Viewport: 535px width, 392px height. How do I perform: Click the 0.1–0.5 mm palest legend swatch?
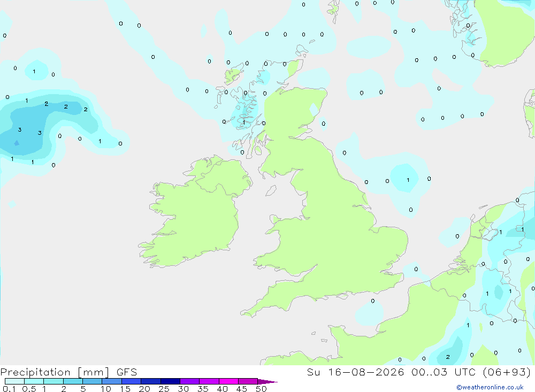[x=14, y=381]
